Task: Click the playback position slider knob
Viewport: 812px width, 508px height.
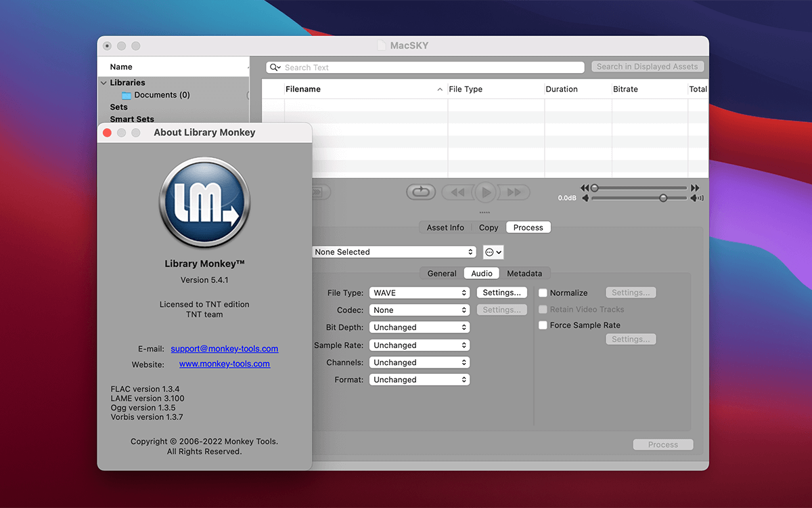Action: pyautogui.click(x=595, y=188)
